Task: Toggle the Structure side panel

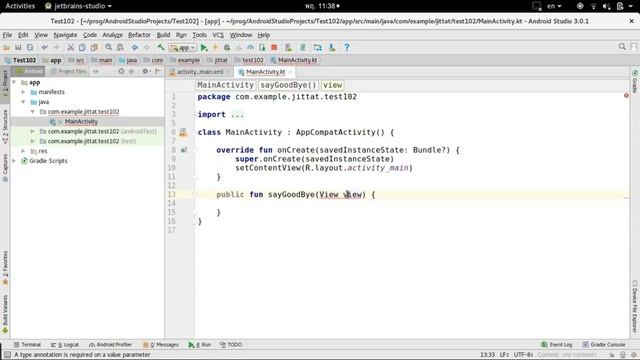Action: (x=5, y=127)
